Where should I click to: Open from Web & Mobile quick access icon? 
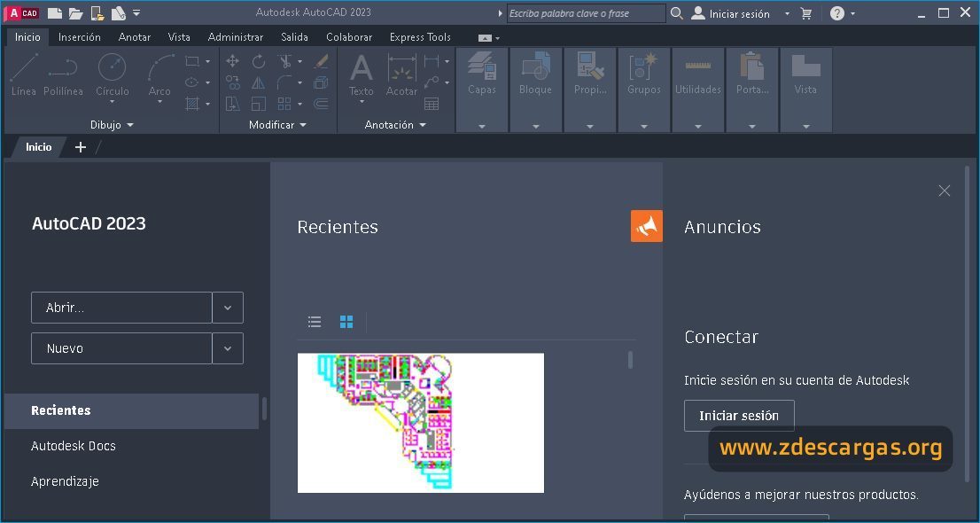[x=97, y=13]
